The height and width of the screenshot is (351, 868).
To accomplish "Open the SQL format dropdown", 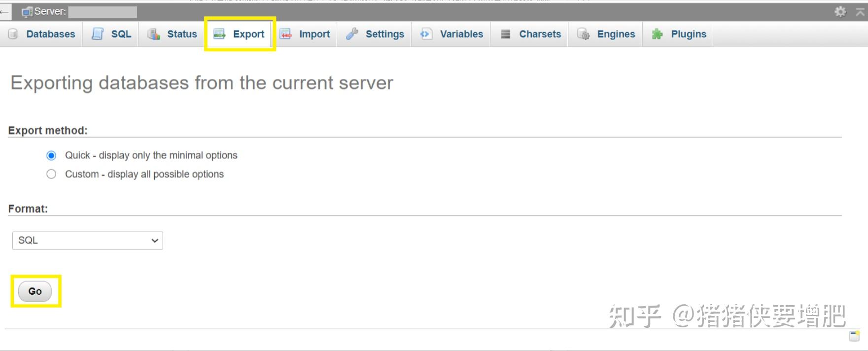I will click(x=88, y=241).
